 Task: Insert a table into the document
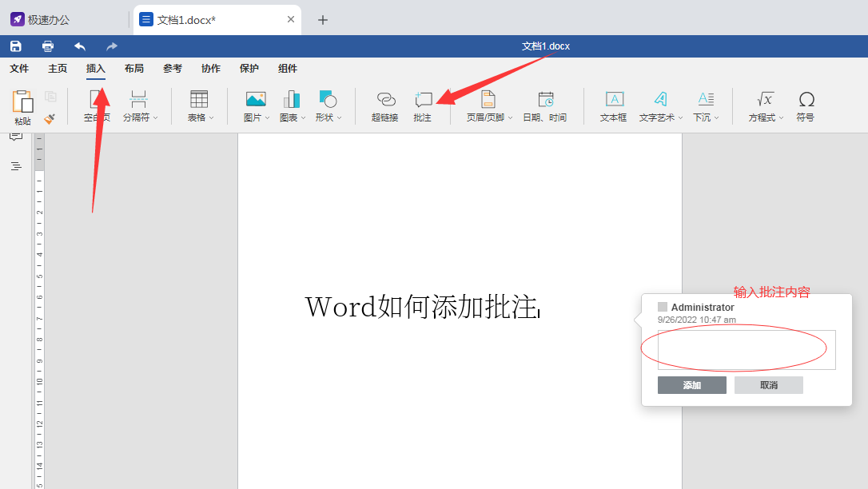(198, 106)
